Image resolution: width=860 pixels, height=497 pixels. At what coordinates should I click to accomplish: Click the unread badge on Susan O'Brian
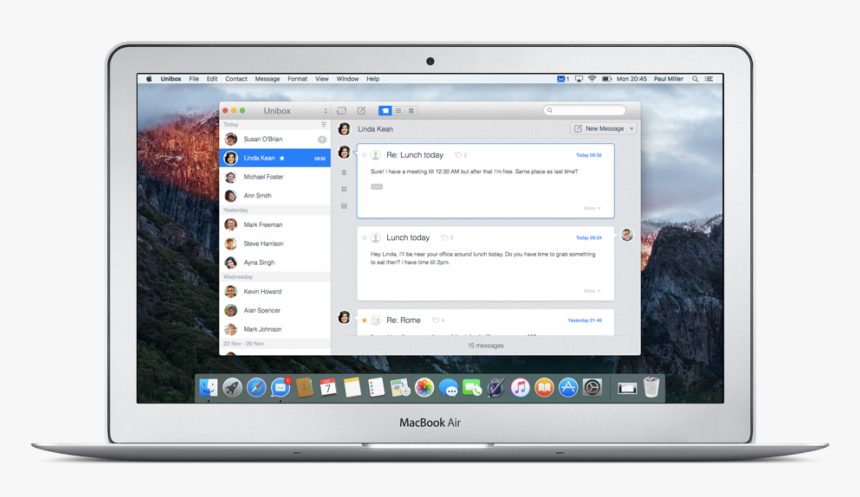(x=322, y=139)
